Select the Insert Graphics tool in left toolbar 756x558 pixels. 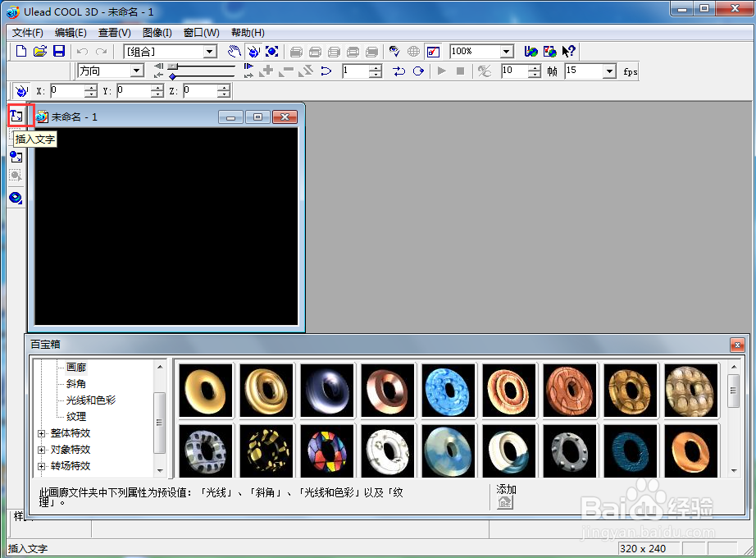coord(16,157)
